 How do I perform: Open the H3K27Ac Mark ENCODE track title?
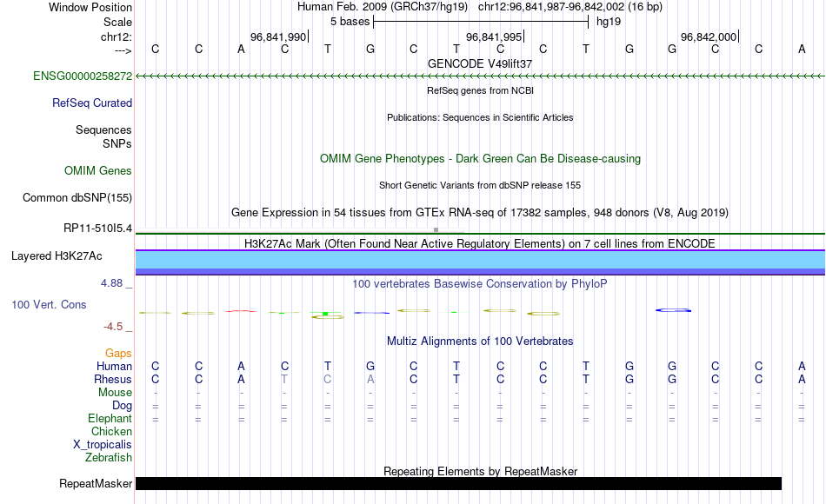(480, 244)
